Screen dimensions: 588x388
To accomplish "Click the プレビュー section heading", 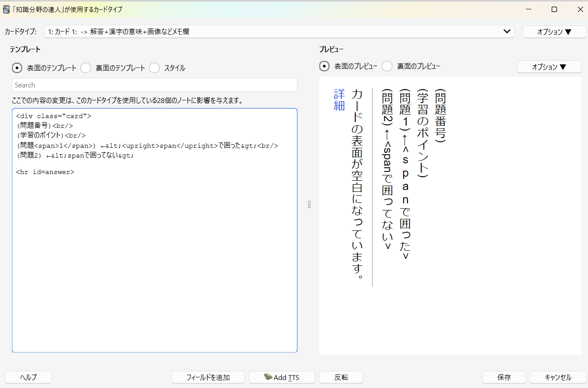I will pyautogui.click(x=331, y=50).
